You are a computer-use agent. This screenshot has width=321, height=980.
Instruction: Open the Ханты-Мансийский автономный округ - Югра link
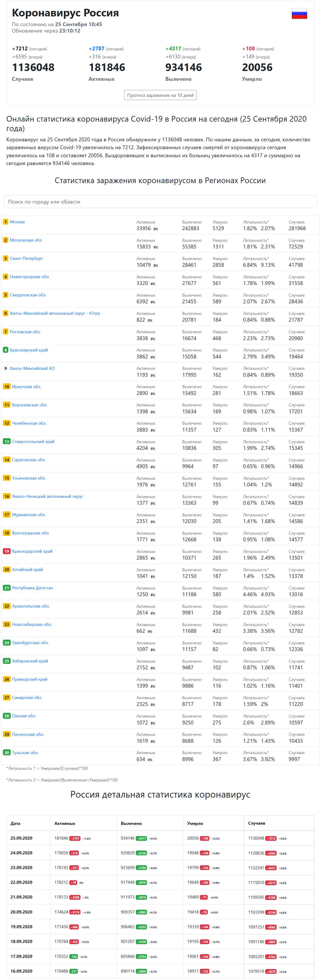tap(55, 313)
